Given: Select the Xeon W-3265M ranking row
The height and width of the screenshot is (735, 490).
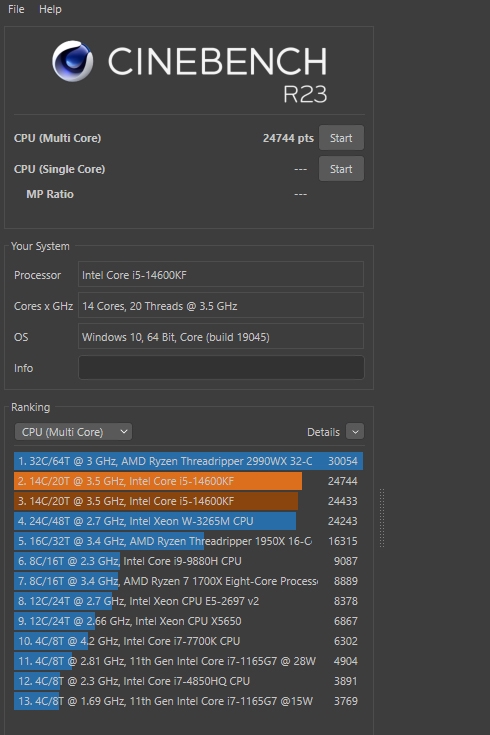Looking at the screenshot, I should click(x=188, y=521).
